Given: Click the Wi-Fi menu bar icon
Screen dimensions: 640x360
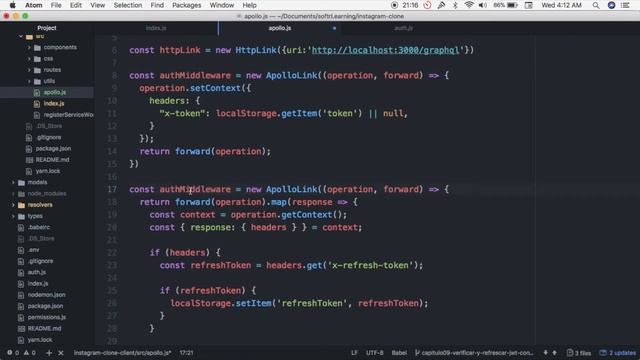Looking at the screenshot, I should pyautogui.click(x=469, y=5).
